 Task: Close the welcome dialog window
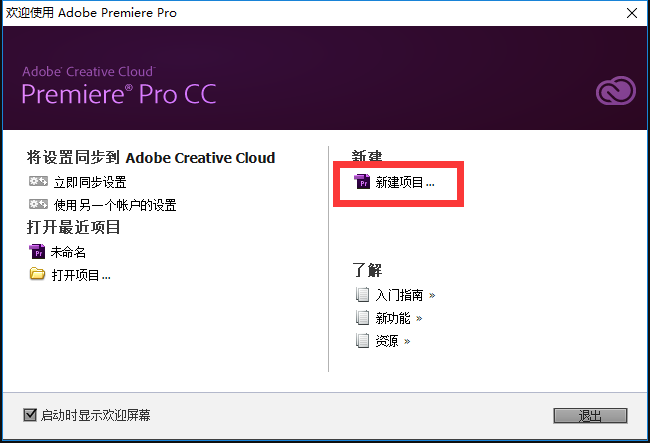632,13
